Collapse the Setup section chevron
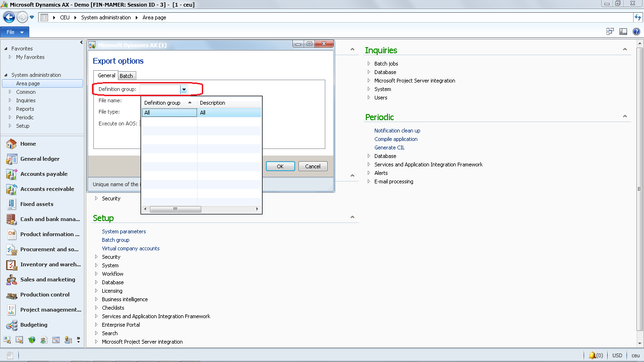644x362 pixels. click(x=352, y=217)
